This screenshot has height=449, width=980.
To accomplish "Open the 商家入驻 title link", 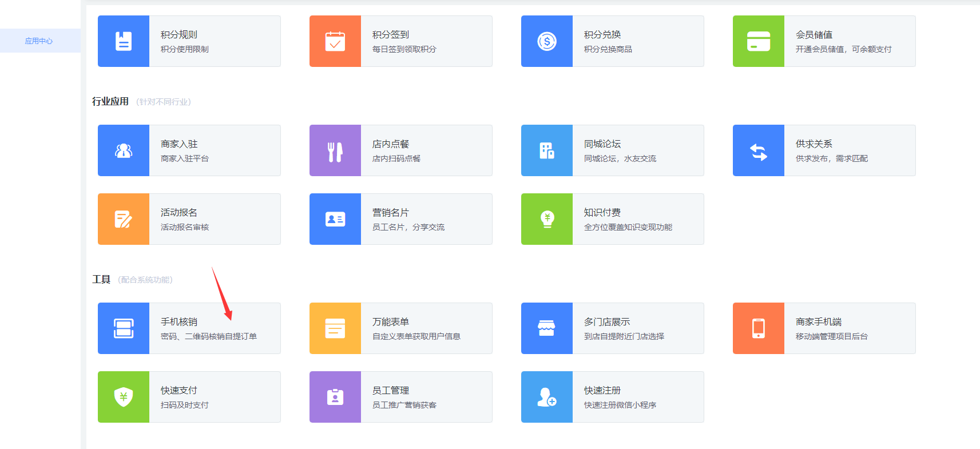I will point(179,144).
